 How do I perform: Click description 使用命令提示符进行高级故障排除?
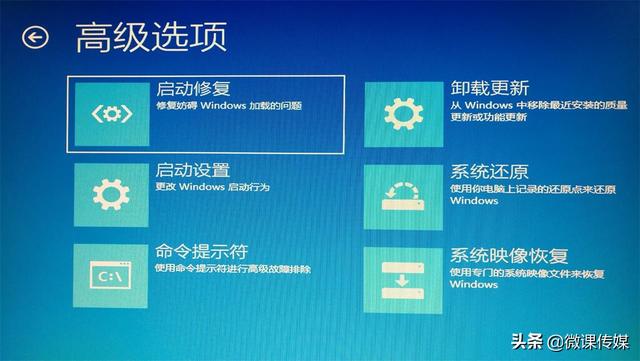pyautogui.click(x=233, y=269)
